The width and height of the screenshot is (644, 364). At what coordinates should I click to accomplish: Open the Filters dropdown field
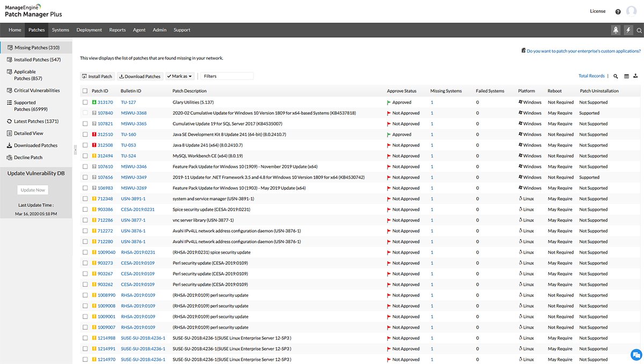(227, 76)
